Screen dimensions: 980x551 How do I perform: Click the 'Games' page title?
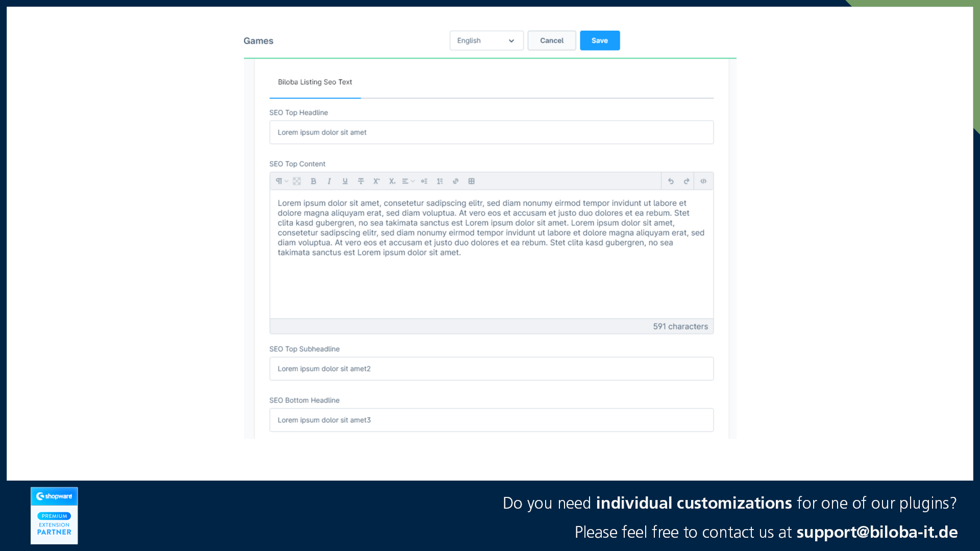(x=258, y=41)
